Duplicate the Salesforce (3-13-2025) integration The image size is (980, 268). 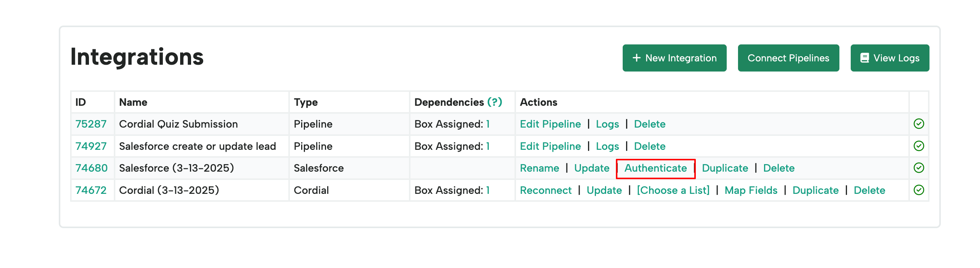[725, 168]
